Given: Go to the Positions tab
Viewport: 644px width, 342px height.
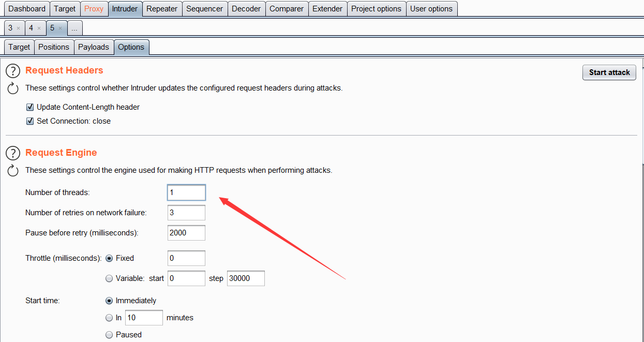Looking at the screenshot, I should (x=54, y=47).
